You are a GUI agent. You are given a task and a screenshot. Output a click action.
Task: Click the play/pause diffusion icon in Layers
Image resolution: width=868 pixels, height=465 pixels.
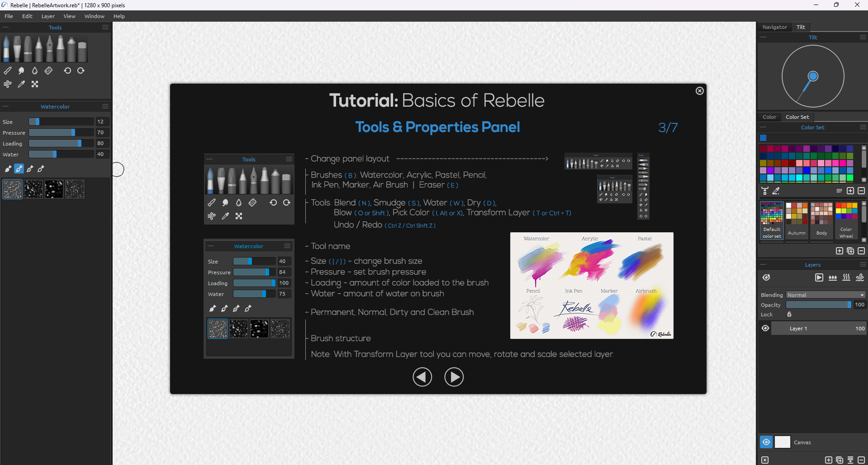[x=819, y=277]
